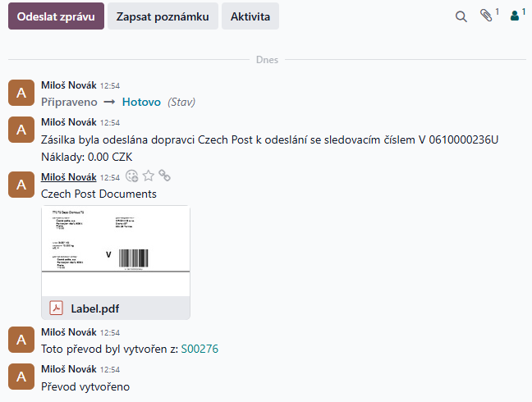Image resolution: width=532 pixels, height=402 pixels.
Task: Click avatar beside Převod vytvořeno message
Action: point(21,377)
